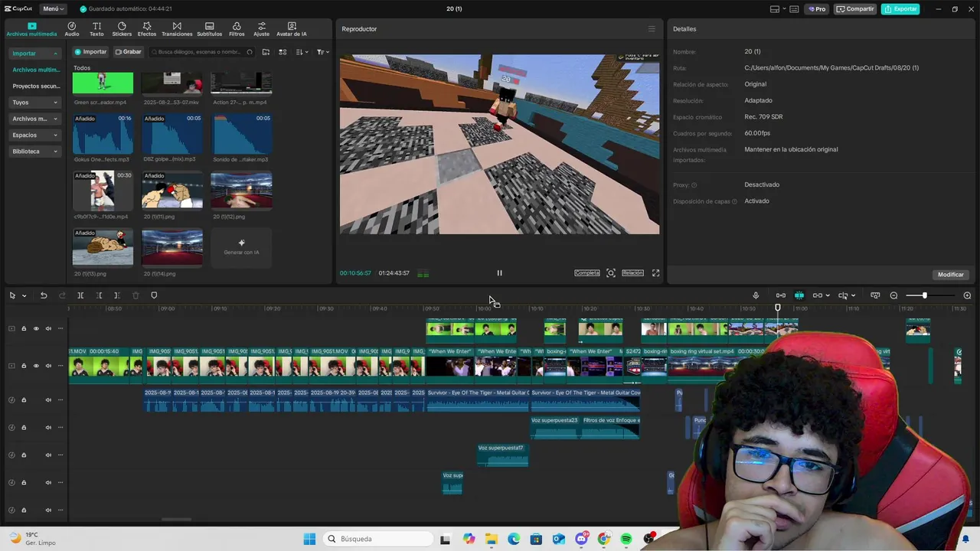Screen dimensions: 980x551
Task: Open more options for the top overlay video track
Action: pos(60,329)
